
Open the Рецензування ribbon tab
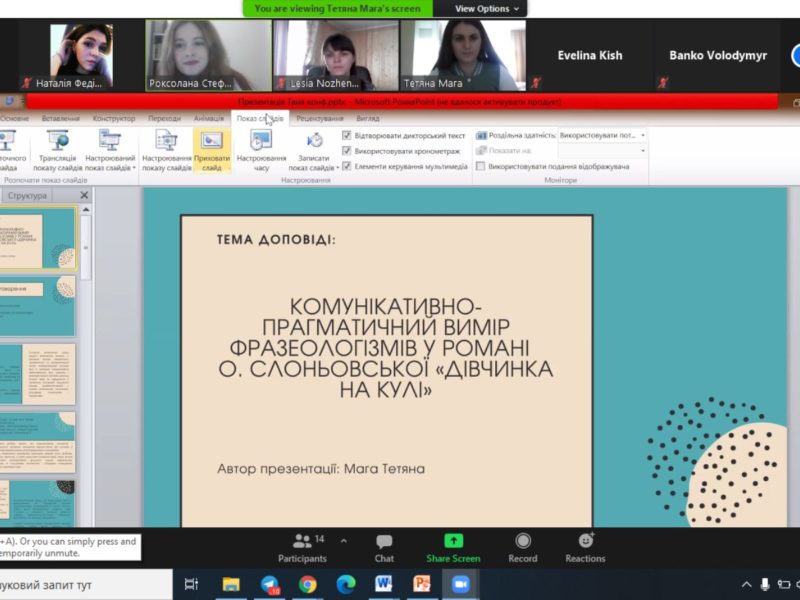(320, 119)
